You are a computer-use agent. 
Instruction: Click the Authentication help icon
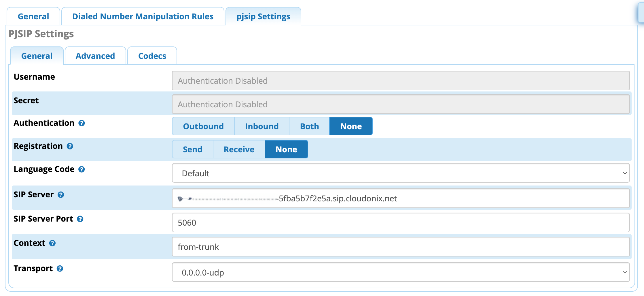(x=82, y=123)
